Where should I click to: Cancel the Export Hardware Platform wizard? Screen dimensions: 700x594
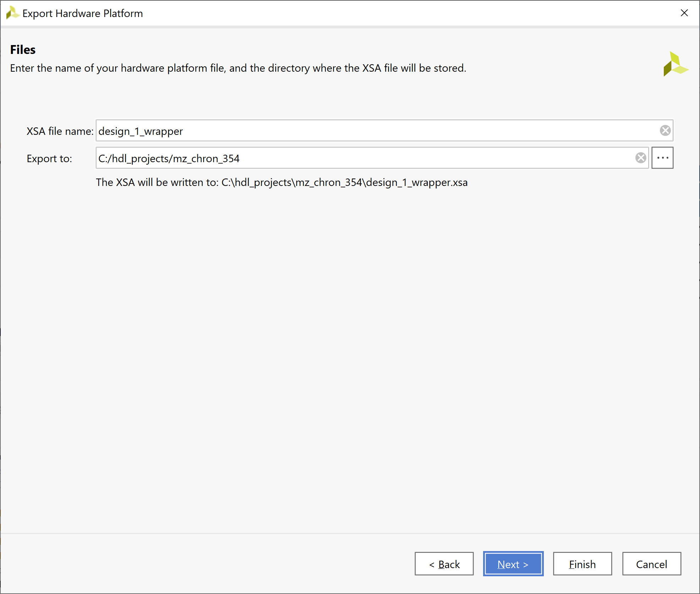click(651, 564)
